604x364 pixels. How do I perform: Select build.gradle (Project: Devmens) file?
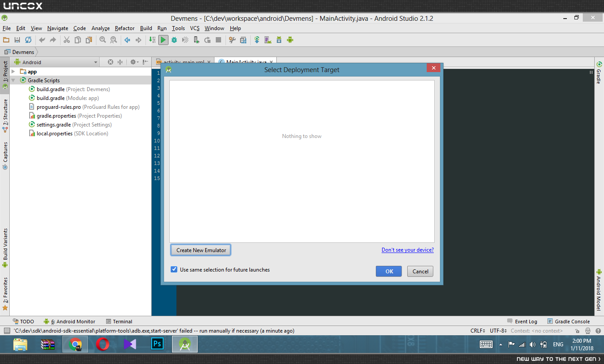(x=69, y=89)
